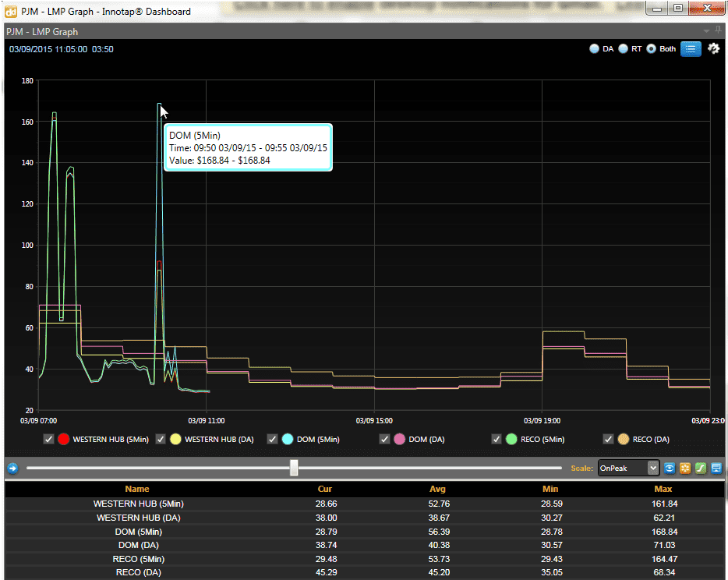
Task: Click the yellow WESTERN HUB (DA) color swatch
Action: [x=175, y=439]
